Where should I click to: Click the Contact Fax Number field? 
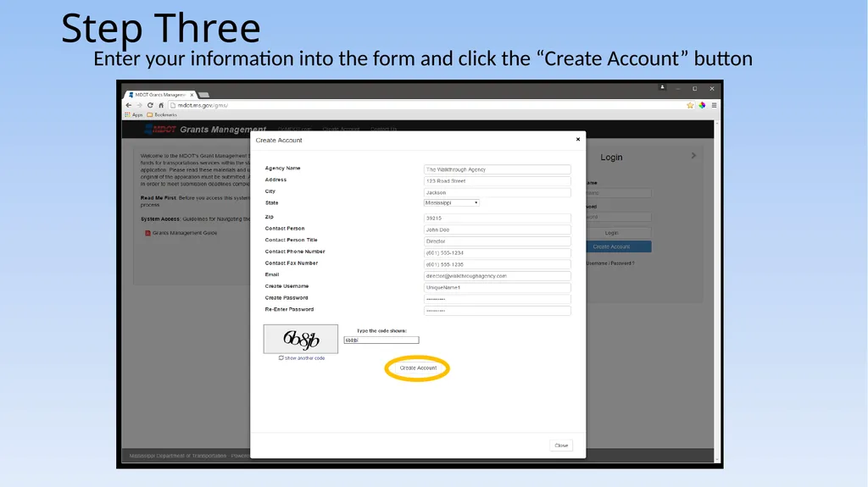[497, 264]
